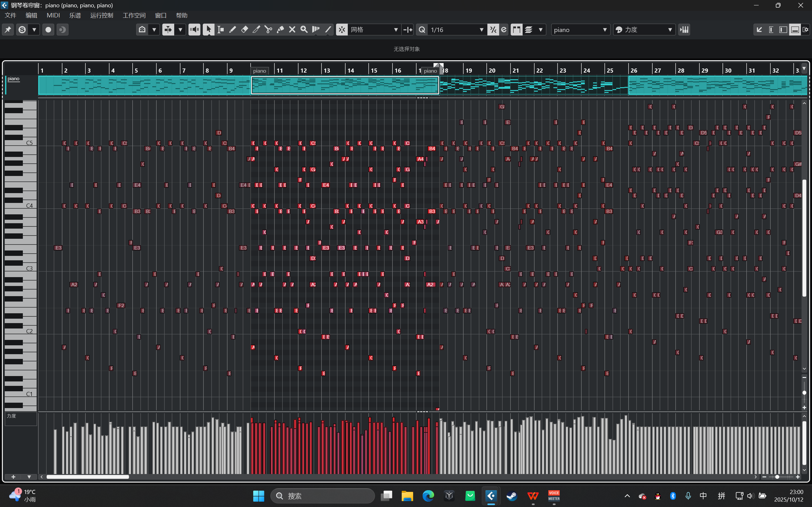Select the Zoom magnifier tool
Image resolution: width=812 pixels, height=507 pixels.
pyautogui.click(x=304, y=29)
